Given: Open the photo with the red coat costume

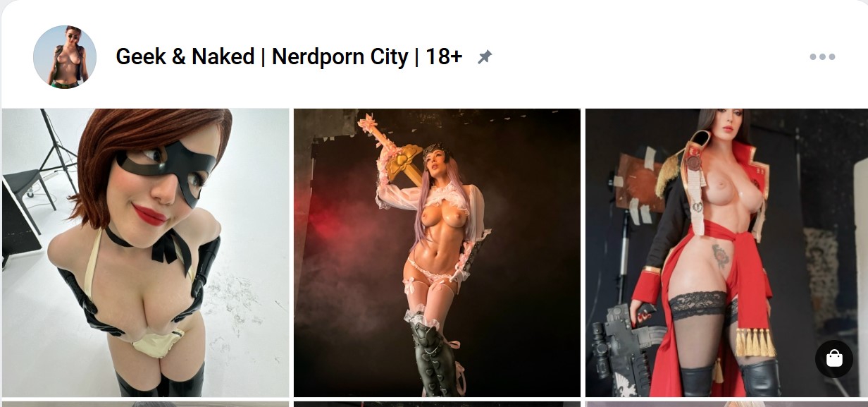Looking at the screenshot, I should (x=726, y=253).
